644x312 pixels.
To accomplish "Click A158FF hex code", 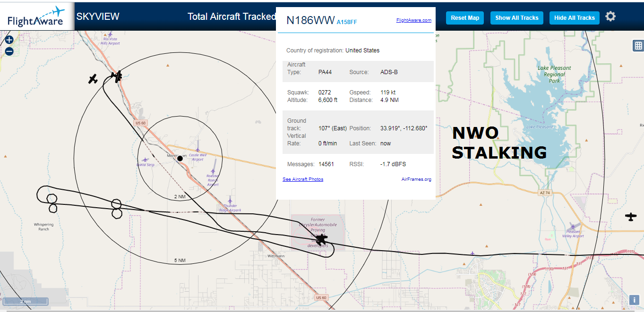I will (347, 22).
